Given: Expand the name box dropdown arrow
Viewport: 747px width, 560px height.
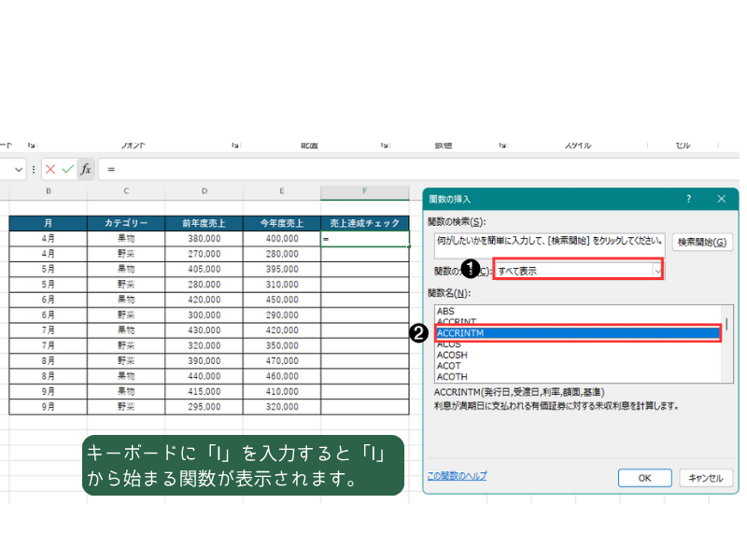Looking at the screenshot, I should tap(19, 169).
